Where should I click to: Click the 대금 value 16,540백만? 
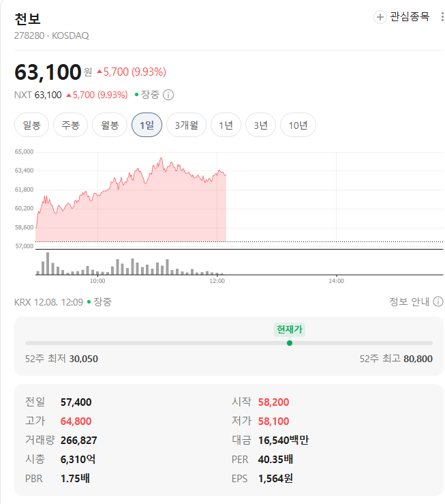click(283, 440)
